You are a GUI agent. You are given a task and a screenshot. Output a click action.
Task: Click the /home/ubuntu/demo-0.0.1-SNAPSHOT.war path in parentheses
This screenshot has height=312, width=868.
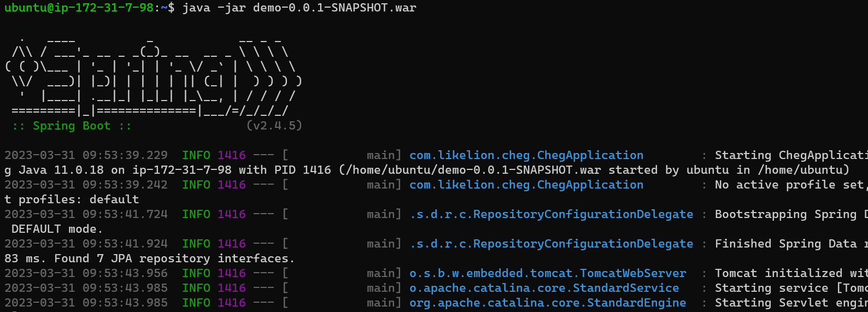pyautogui.click(x=473, y=170)
